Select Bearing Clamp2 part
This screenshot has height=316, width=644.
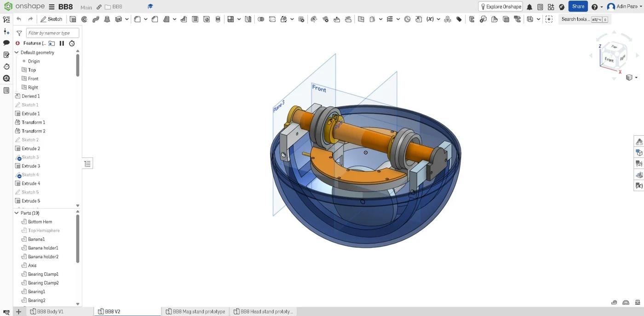(43, 283)
